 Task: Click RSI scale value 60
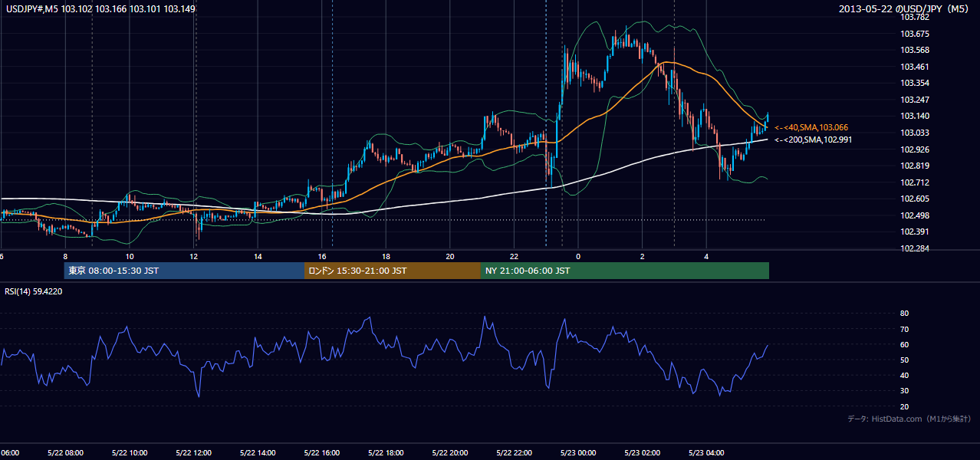click(904, 344)
